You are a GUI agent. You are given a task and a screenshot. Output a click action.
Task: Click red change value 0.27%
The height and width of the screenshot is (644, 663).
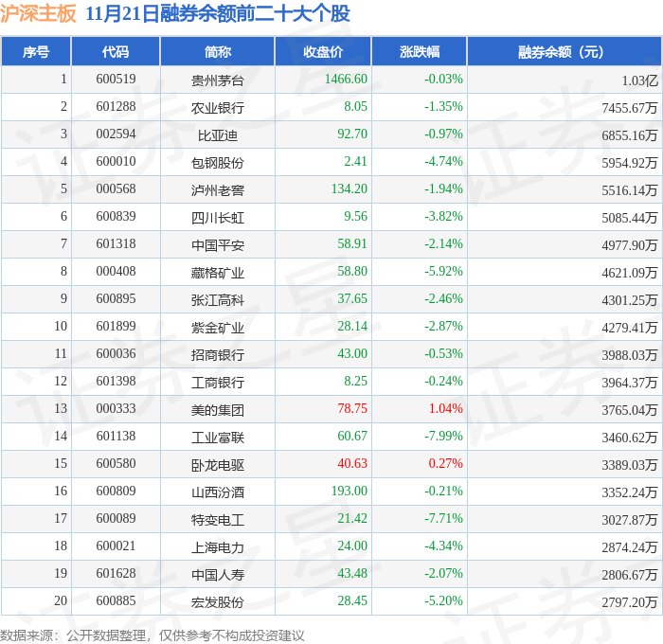446,464
